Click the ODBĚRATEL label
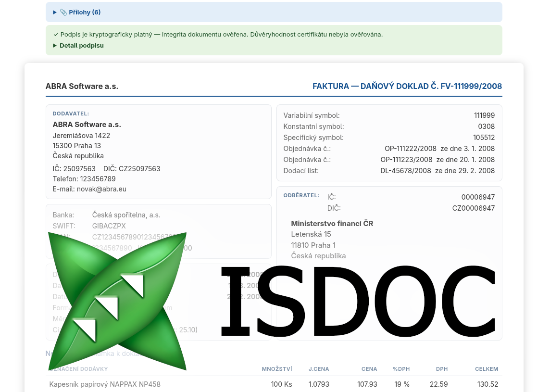Image resolution: width=550 pixels, height=392 pixels. pos(301,195)
